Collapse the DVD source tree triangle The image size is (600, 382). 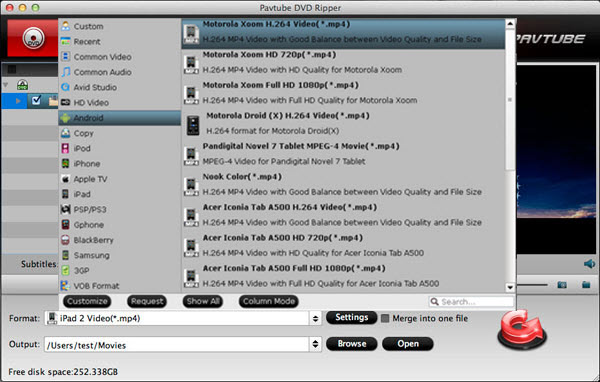[6, 85]
